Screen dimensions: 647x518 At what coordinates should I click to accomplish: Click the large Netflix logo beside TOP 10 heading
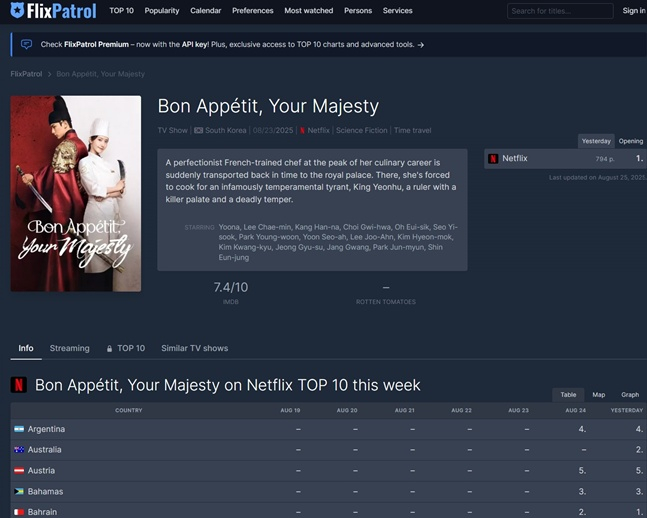(x=19, y=385)
